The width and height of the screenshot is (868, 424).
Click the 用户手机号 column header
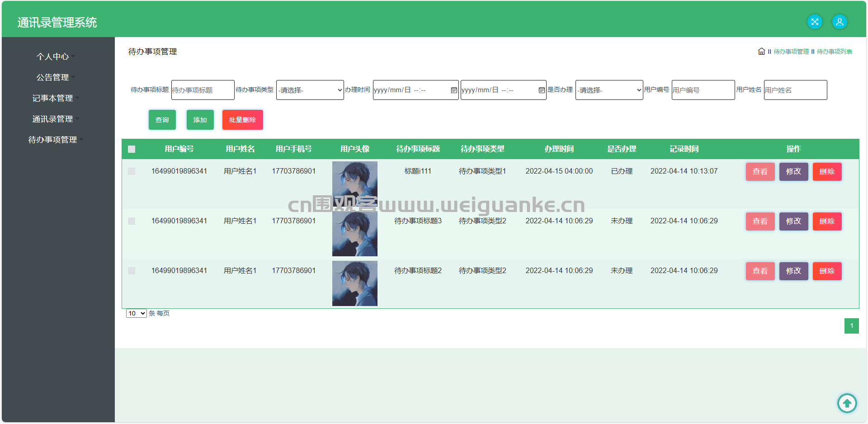[x=294, y=149]
